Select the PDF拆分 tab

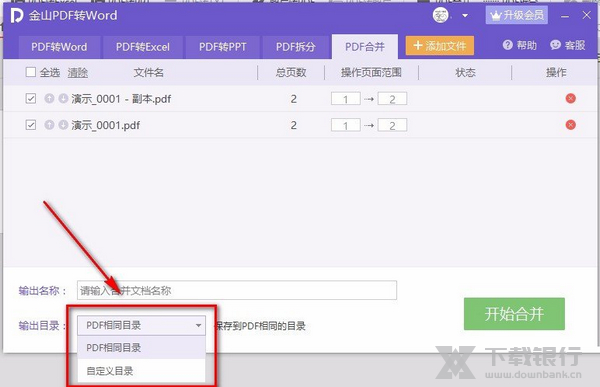coord(295,47)
